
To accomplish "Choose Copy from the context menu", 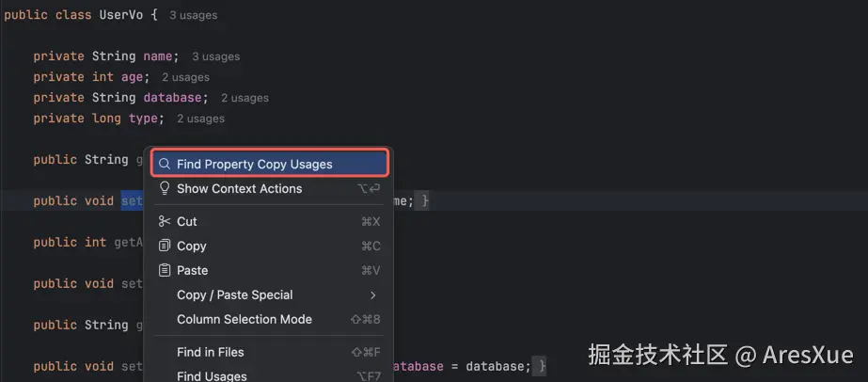I will (191, 246).
